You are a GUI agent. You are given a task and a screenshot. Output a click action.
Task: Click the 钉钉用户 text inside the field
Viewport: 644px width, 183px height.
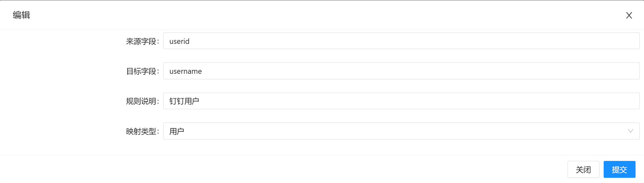[x=184, y=101]
